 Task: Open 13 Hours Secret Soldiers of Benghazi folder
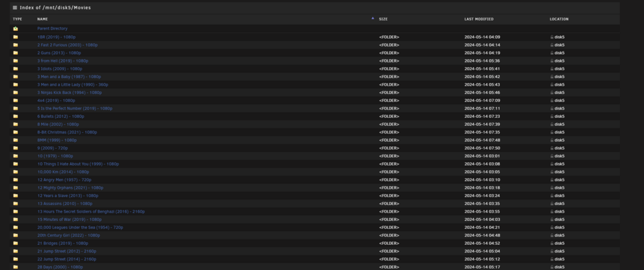pyautogui.click(x=91, y=211)
